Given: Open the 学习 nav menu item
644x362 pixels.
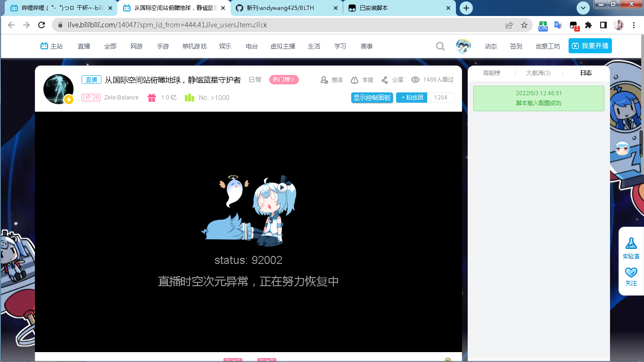Looking at the screenshot, I should 340,46.
